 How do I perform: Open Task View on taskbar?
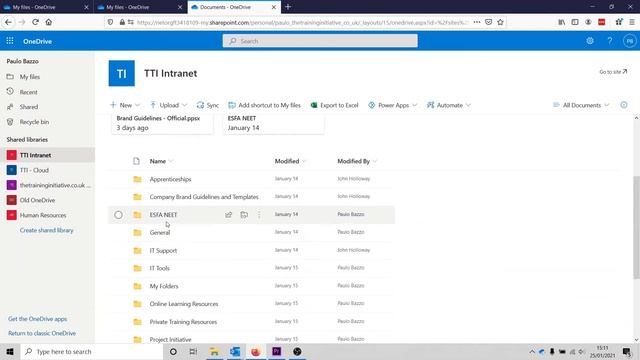pos(193,351)
